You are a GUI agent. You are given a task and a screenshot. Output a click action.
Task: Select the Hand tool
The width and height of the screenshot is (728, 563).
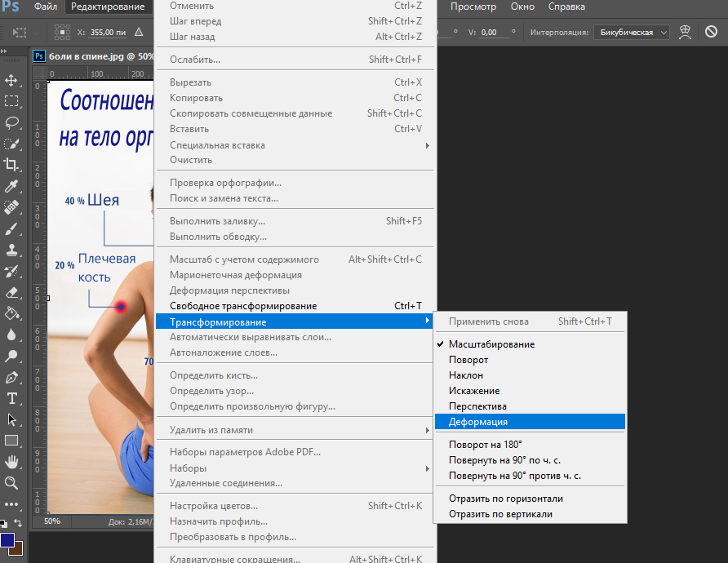pyautogui.click(x=12, y=462)
